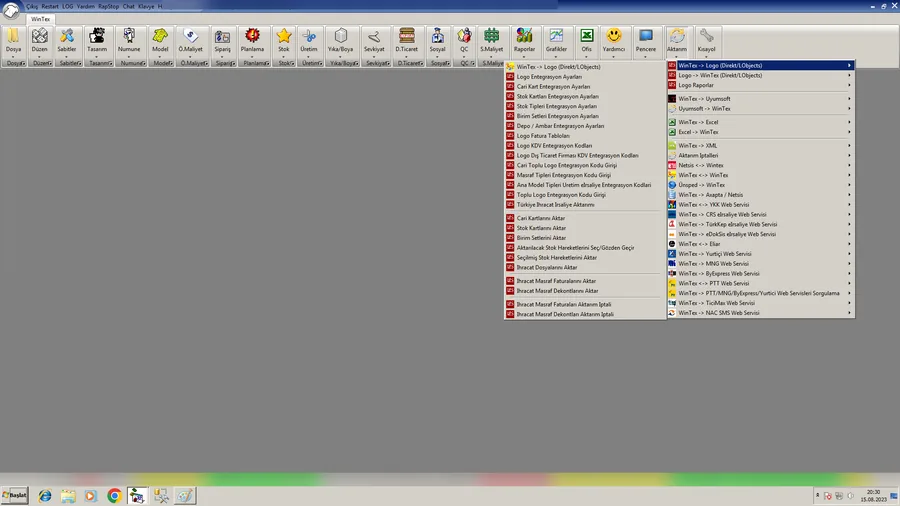
Task: Open WinTex -> NAC SMS Web Servisi
Action: [x=761, y=313]
